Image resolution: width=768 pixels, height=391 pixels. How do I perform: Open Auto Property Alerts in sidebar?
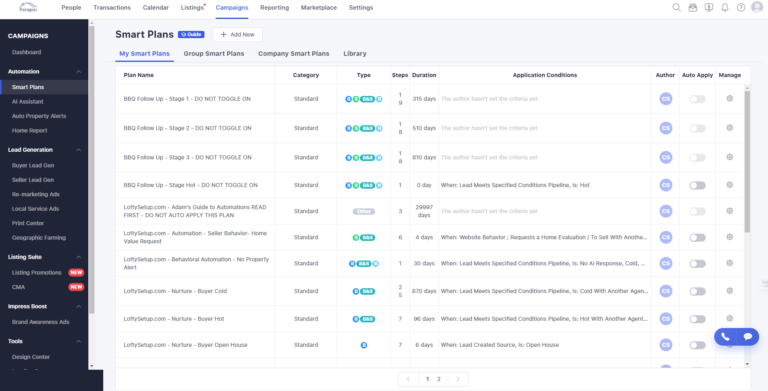[x=39, y=116]
